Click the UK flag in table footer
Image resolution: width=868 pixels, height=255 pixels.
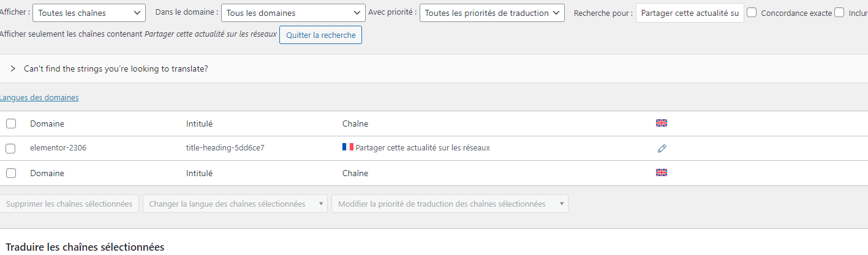[x=662, y=172]
